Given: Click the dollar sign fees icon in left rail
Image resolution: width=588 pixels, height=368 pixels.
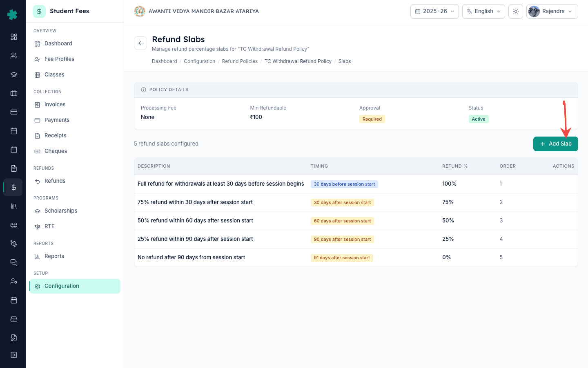Looking at the screenshot, I should [13, 187].
